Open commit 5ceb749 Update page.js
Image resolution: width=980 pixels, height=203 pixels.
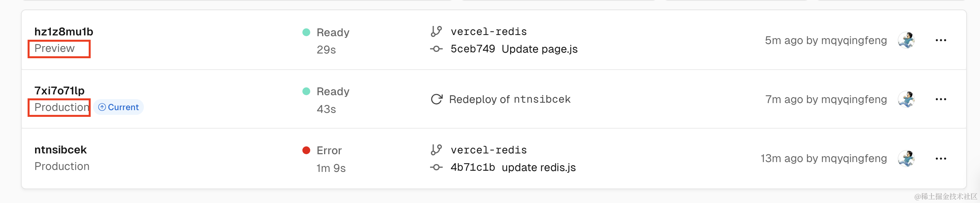(514, 49)
